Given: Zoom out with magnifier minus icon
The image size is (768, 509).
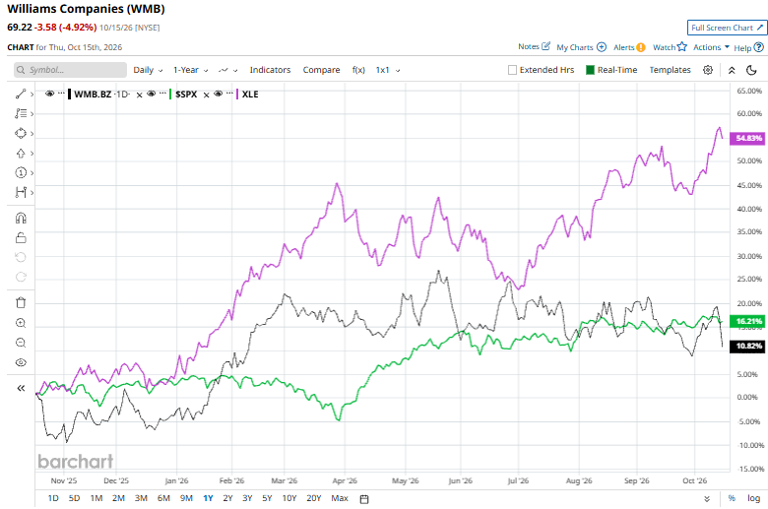Looking at the screenshot, I should click(x=21, y=342).
